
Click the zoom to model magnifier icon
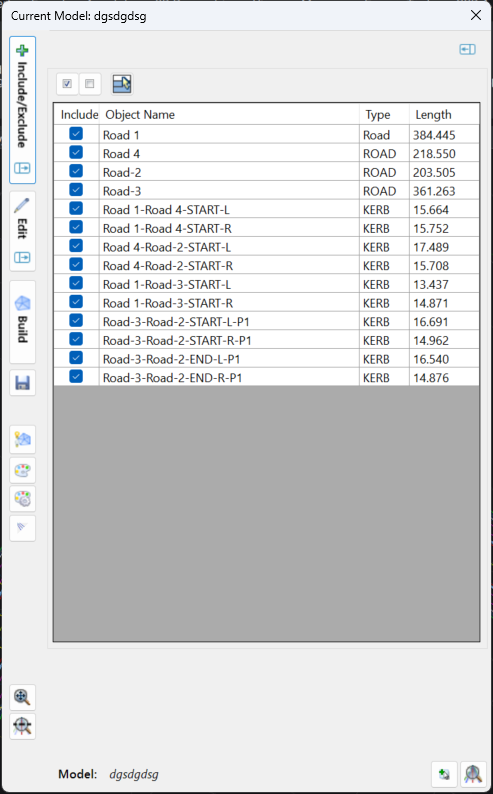(22, 697)
